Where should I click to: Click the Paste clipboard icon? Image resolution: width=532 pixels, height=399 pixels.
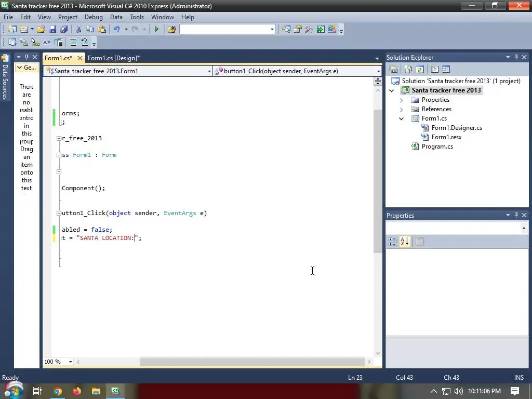click(102, 30)
